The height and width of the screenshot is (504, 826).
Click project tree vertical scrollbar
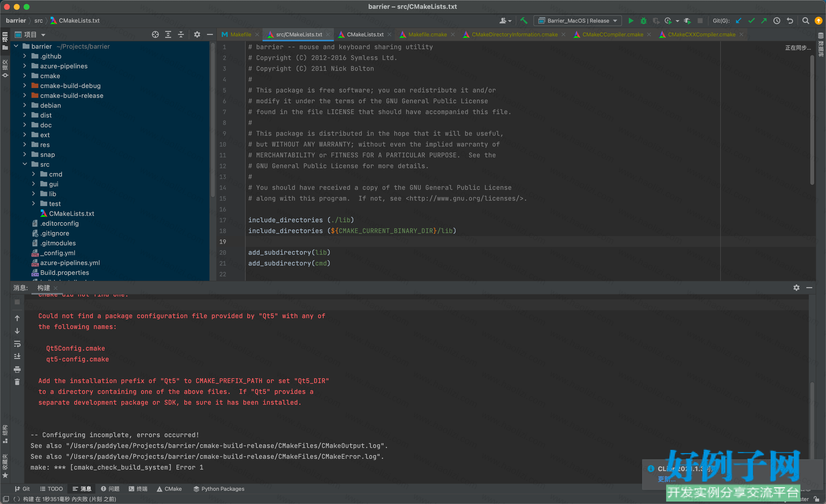213,120
